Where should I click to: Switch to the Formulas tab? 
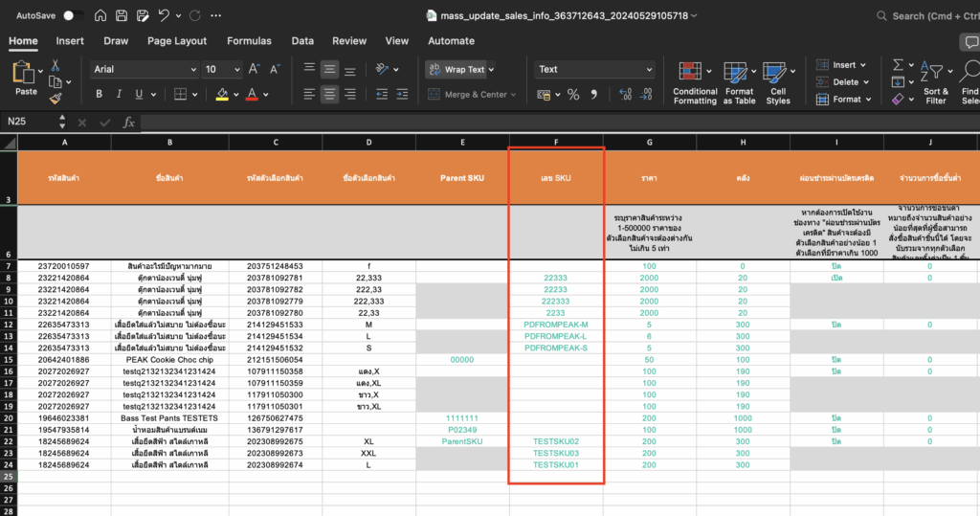click(x=249, y=41)
